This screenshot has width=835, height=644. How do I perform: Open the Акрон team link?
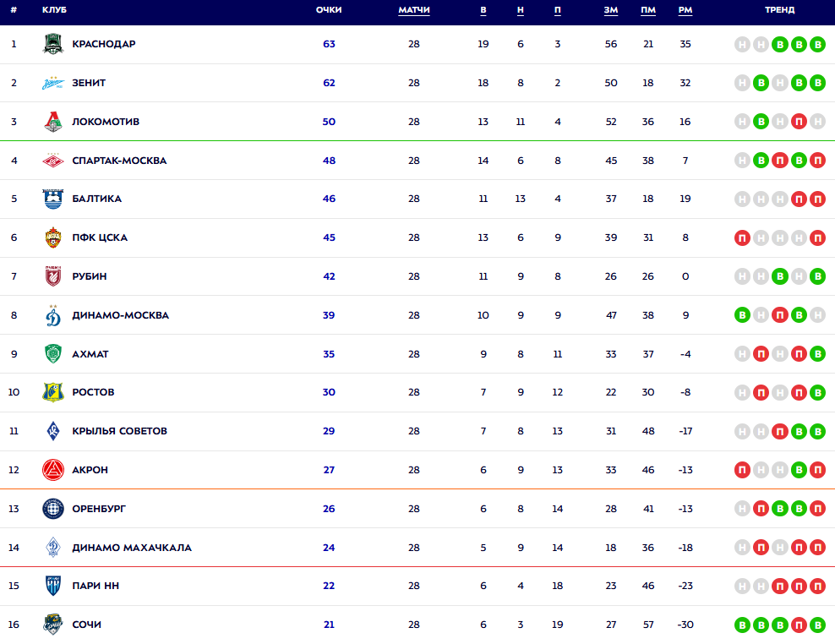click(x=90, y=470)
